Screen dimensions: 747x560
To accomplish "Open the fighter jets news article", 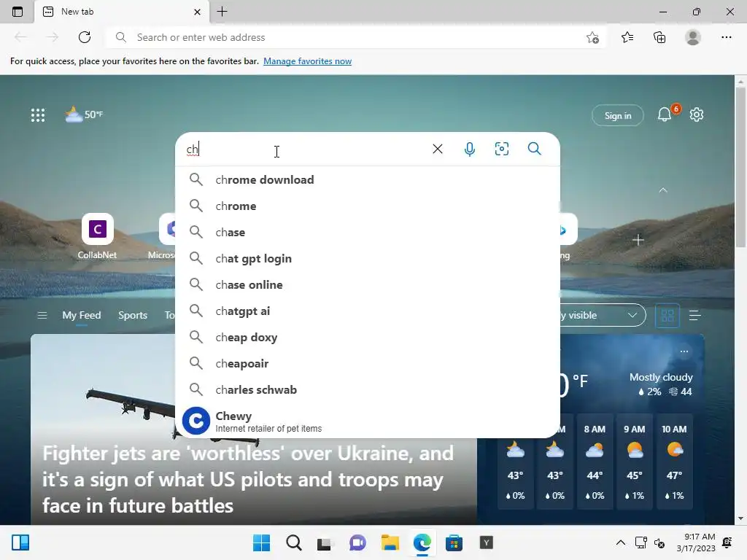I will click(x=248, y=479).
